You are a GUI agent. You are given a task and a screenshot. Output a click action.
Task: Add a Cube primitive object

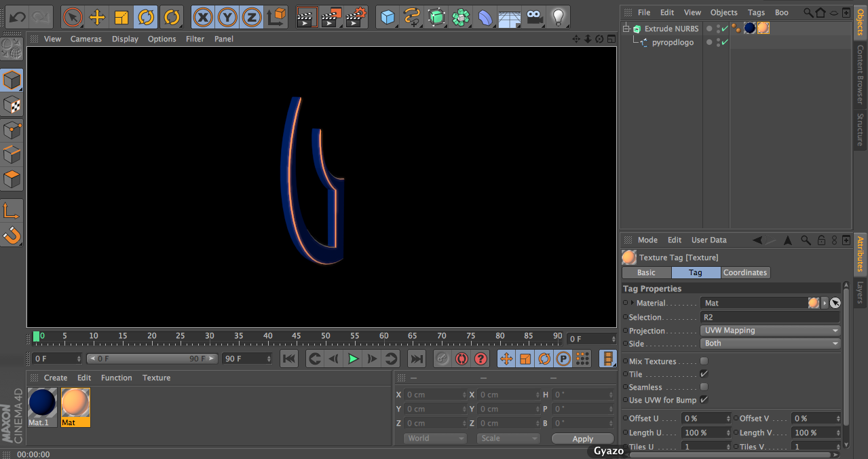click(388, 17)
